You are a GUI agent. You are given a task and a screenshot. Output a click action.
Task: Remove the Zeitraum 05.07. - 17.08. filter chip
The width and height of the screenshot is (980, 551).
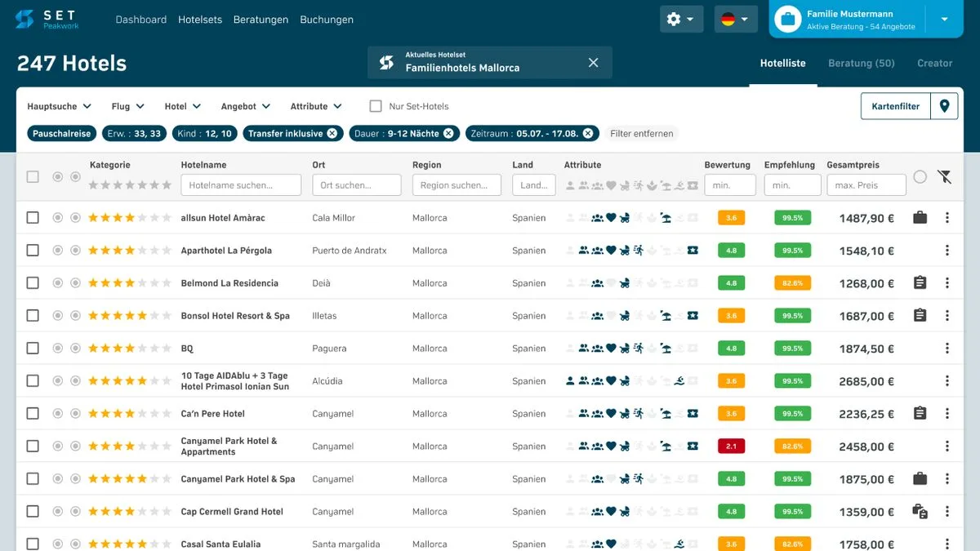point(588,134)
